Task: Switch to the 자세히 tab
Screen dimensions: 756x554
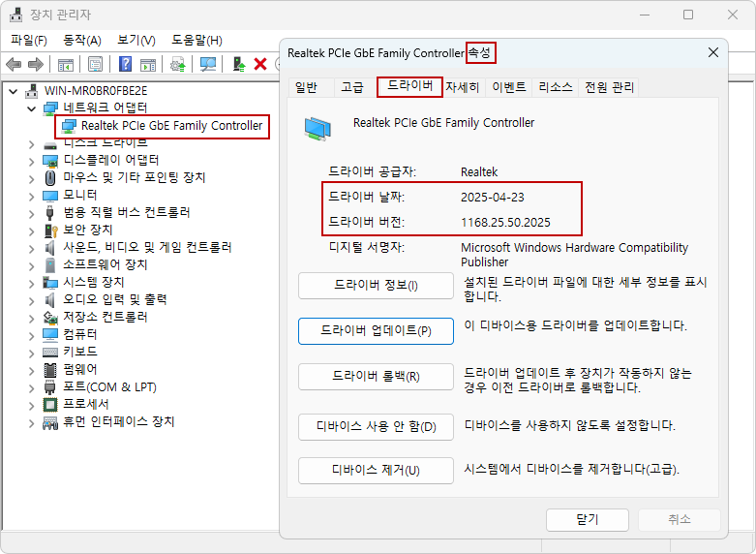Action: coord(463,87)
